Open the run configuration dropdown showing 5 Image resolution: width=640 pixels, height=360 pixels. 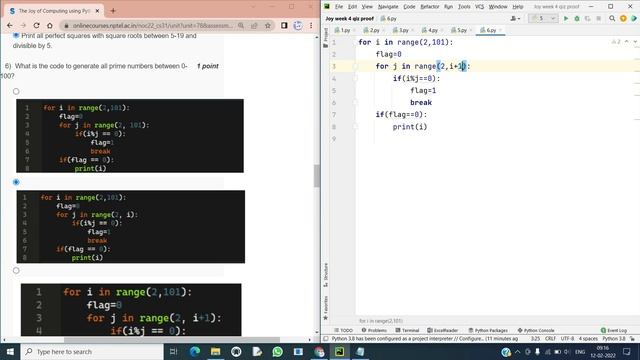click(543, 18)
